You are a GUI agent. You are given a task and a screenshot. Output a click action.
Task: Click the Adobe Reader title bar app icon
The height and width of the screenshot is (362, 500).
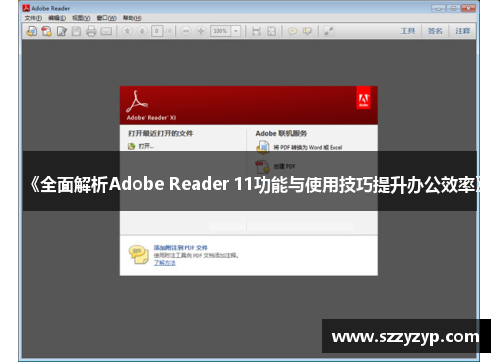pos(26,8)
